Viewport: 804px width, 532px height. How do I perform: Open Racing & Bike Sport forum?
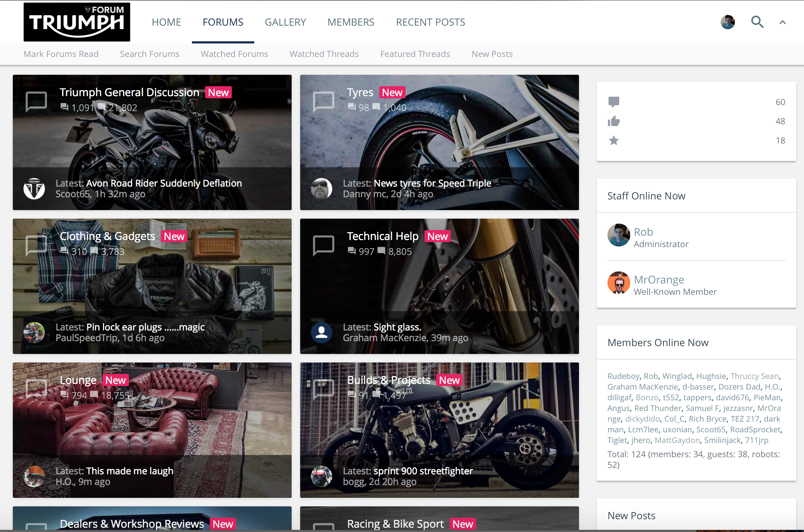pyautogui.click(x=395, y=524)
